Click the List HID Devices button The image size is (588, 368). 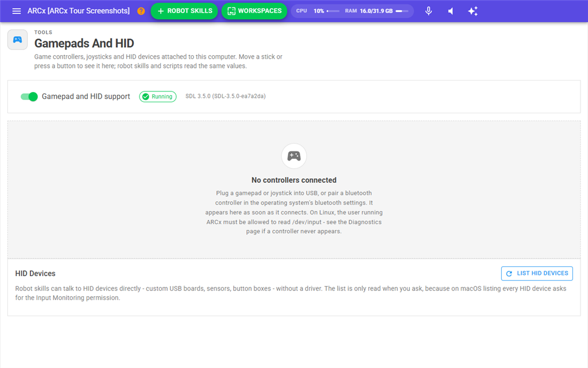pyautogui.click(x=537, y=273)
